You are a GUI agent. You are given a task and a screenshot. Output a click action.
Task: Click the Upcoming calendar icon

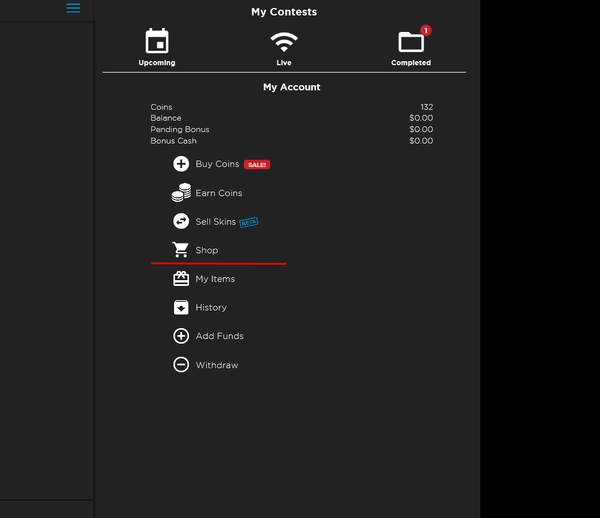point(157,41)
